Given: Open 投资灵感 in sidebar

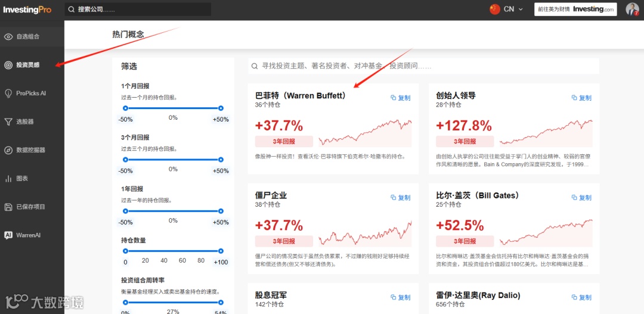Looking at the screenshot, I should coord(32,65).
